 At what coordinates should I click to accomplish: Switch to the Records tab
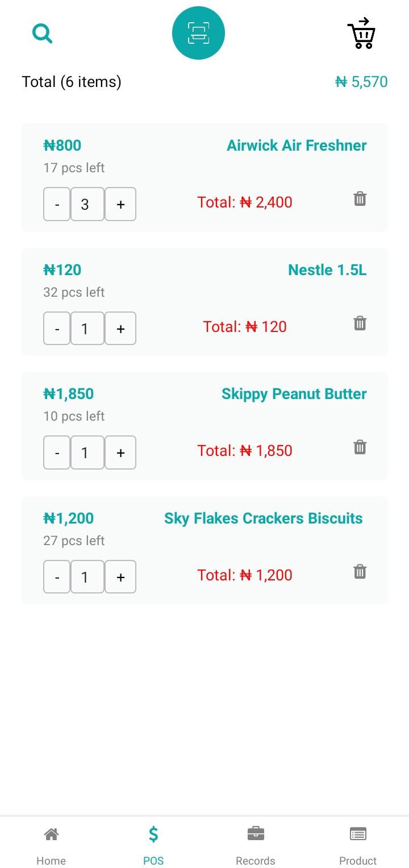(256, 845)
